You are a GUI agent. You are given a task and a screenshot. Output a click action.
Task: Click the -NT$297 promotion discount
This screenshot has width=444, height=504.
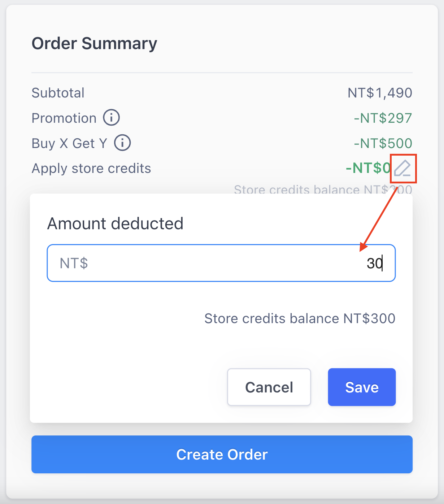click(x=383, y=118)
